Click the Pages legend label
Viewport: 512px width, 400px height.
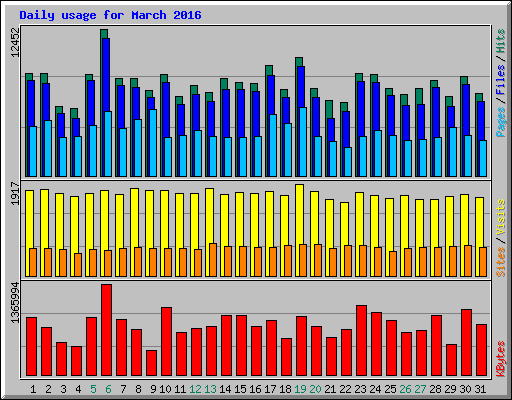coord(501,122)
